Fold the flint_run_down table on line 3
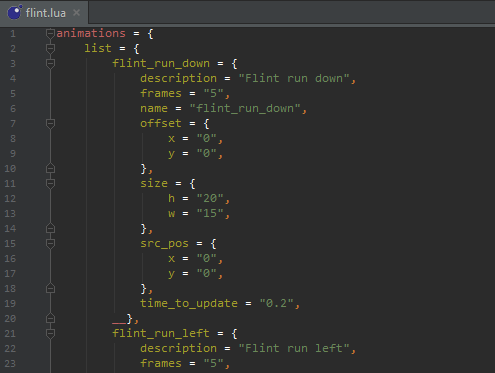This screenshot has height=373, width=495. coord(50,64)
